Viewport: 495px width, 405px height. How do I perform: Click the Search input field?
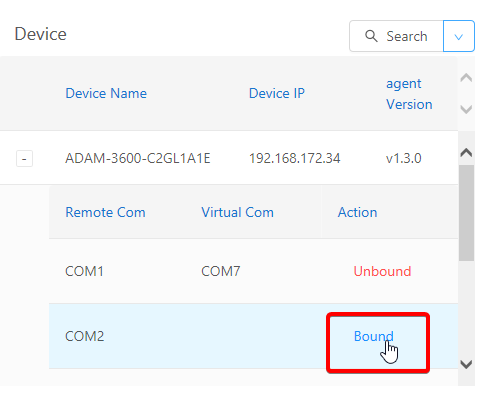[396, 36]
